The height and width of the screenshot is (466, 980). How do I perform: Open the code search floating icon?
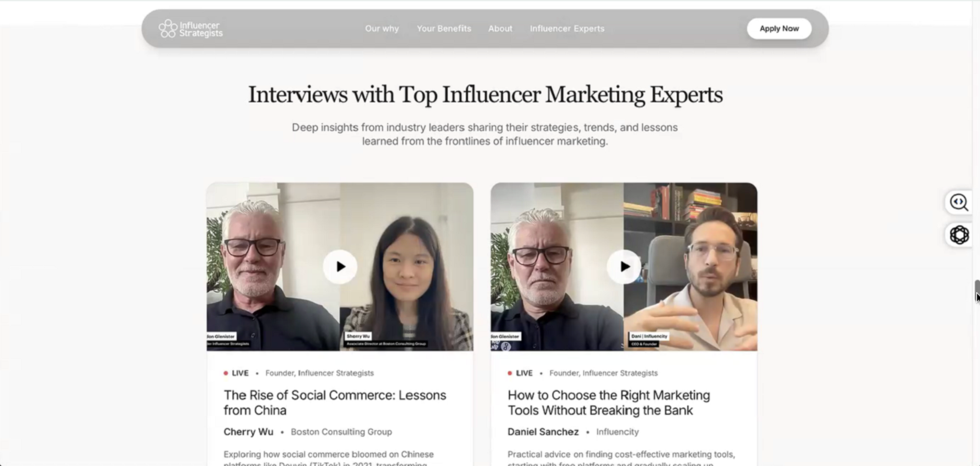(x=959, y=202)
